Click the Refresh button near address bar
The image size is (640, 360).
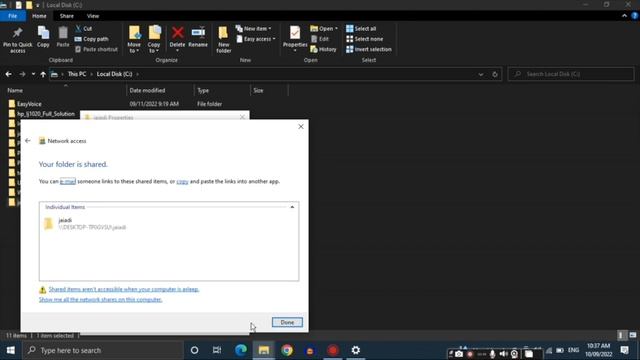pos(495,74)
